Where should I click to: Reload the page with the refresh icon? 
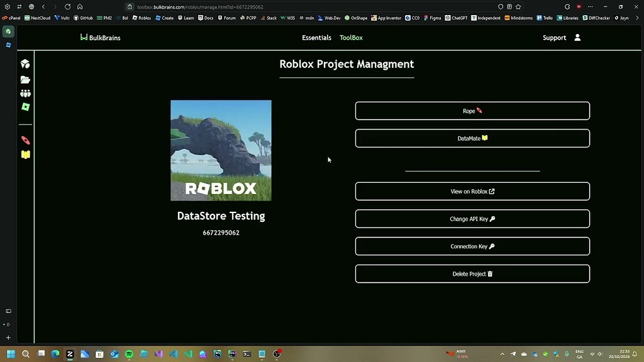[67, 6]
